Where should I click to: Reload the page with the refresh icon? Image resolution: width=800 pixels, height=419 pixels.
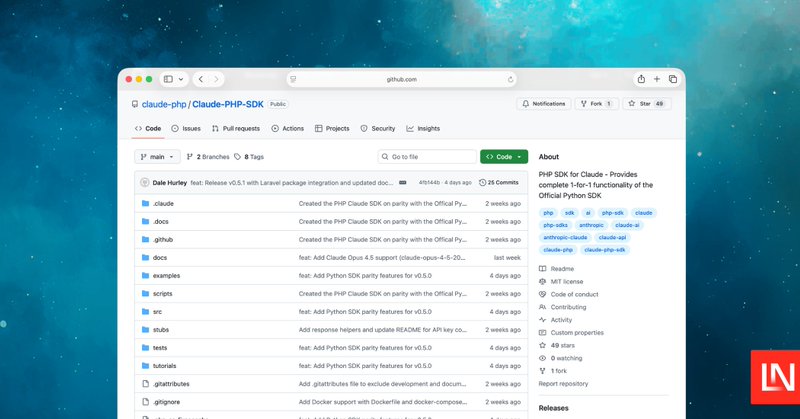[x=510, y=79]
